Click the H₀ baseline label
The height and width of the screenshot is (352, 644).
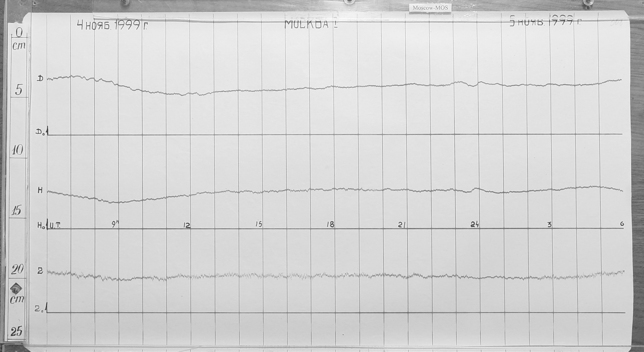(x=41, y=226)
